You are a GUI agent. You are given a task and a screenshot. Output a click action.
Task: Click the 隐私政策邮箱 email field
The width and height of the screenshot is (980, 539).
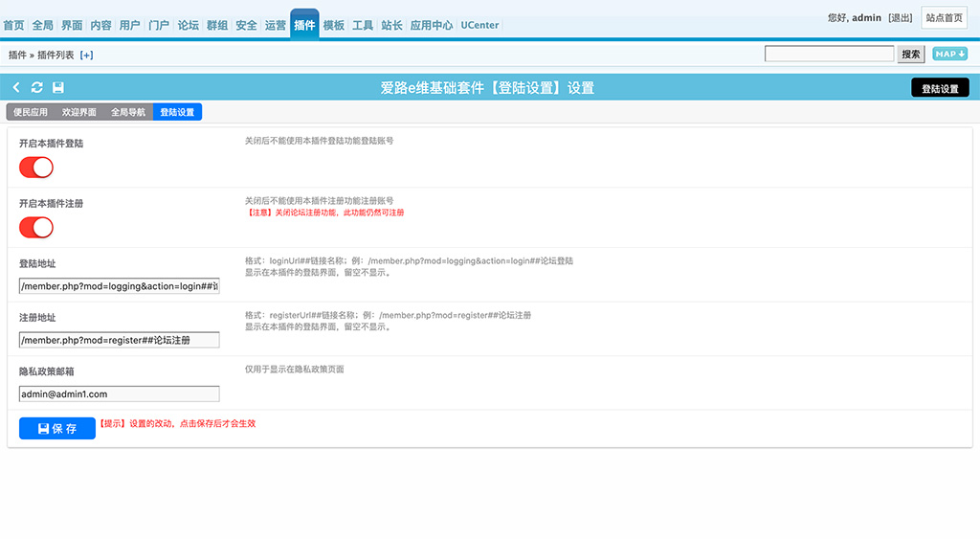[119, 393]
